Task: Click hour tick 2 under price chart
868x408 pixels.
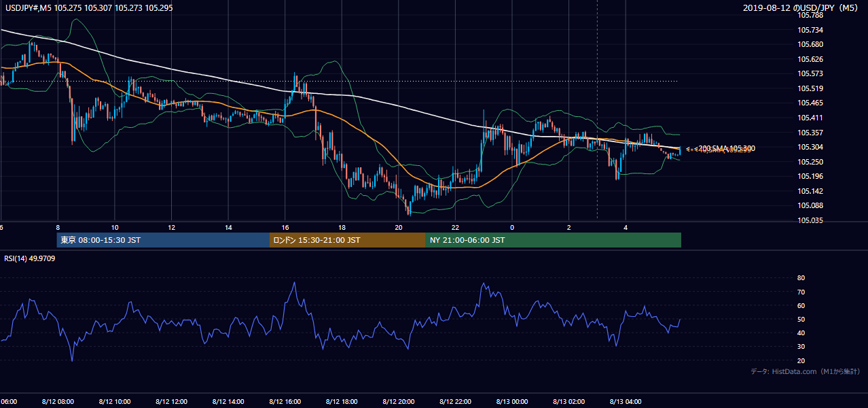Action: pyautogui.click(x=569, y=227)
